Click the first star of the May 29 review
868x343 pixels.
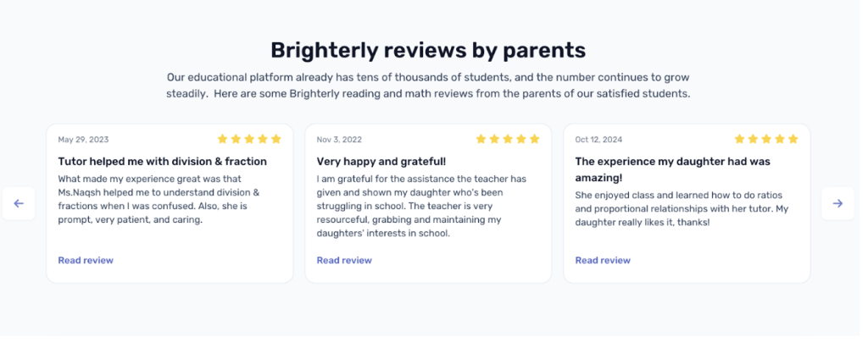pos(223,139)
